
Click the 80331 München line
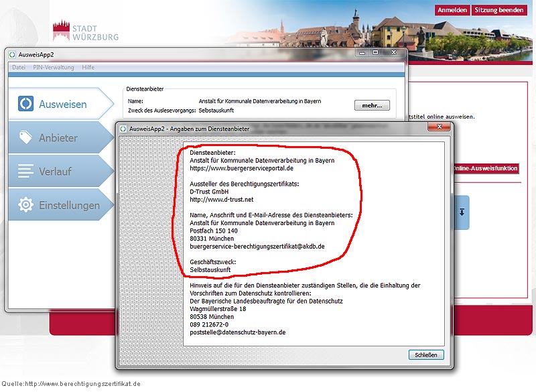point(212,239)
